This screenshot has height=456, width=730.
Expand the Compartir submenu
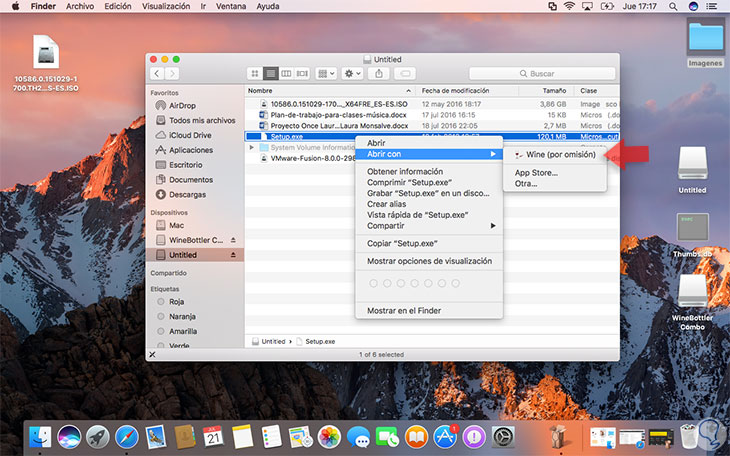coord(429,226)
